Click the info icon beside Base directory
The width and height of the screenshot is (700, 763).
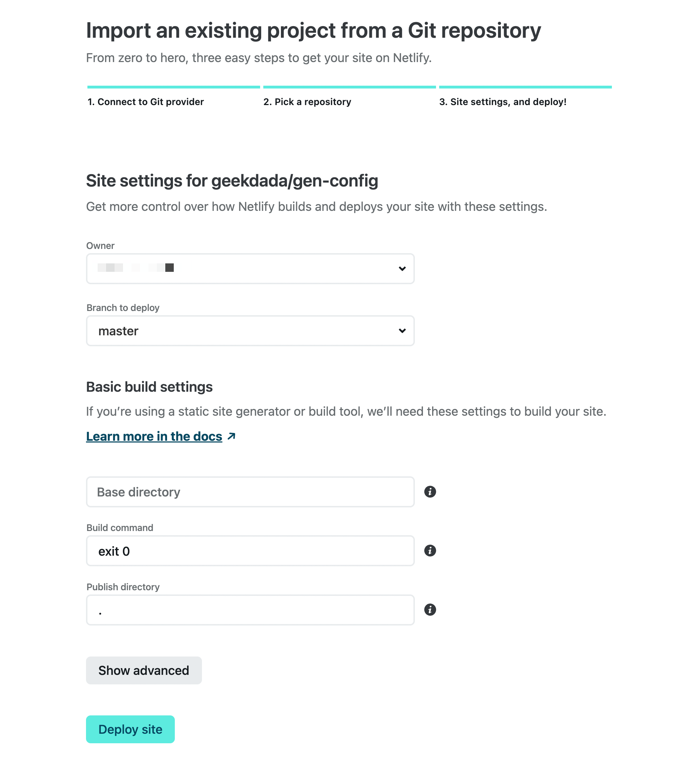[x=430, y=492]
